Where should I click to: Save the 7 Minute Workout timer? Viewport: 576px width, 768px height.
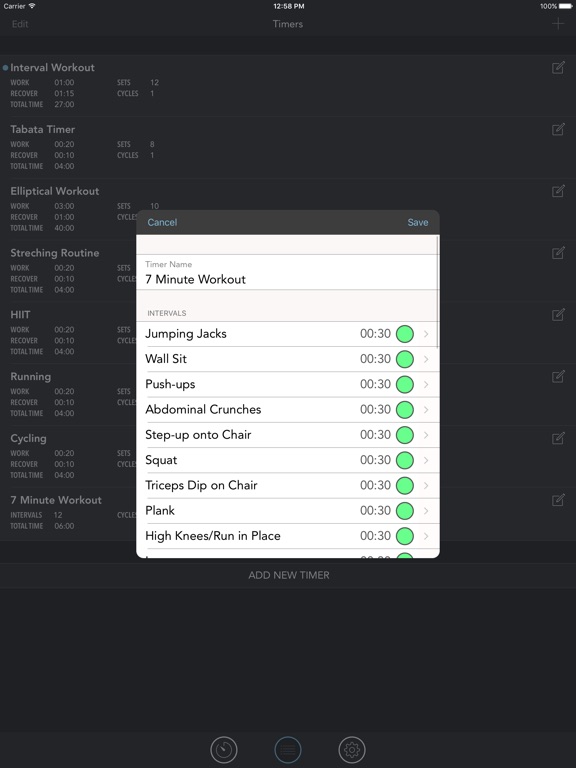click(x=418, y=222)
